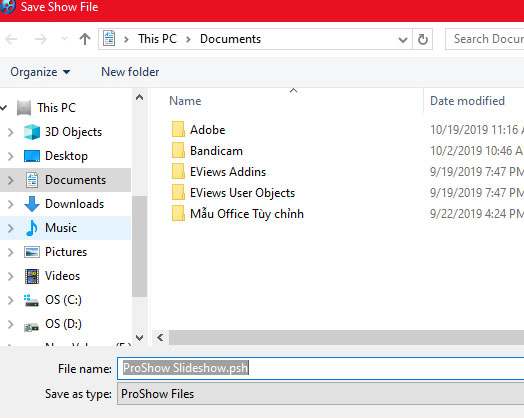Select This PC breadcrumb in address bar
This screenshot has width=524, height=418.
point(157,39)
